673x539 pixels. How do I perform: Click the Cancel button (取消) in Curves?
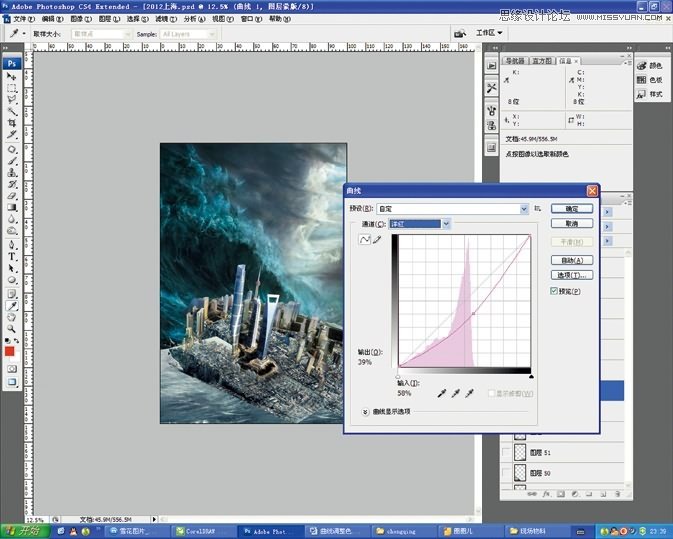(572, 224)
